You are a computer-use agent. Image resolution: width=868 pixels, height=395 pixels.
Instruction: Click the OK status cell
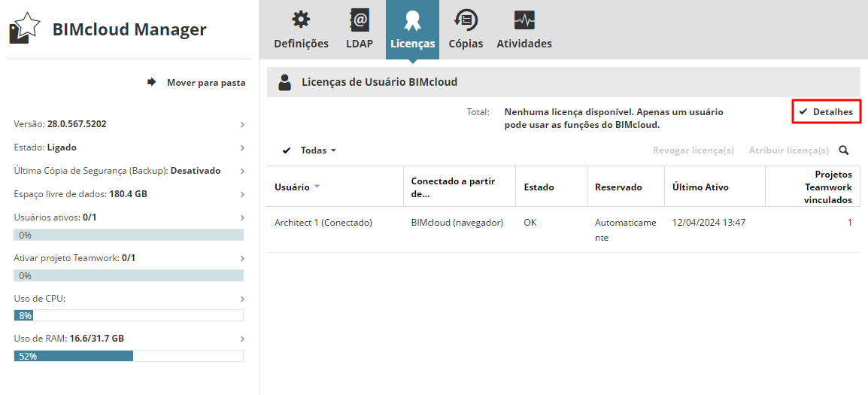[530, 223]
